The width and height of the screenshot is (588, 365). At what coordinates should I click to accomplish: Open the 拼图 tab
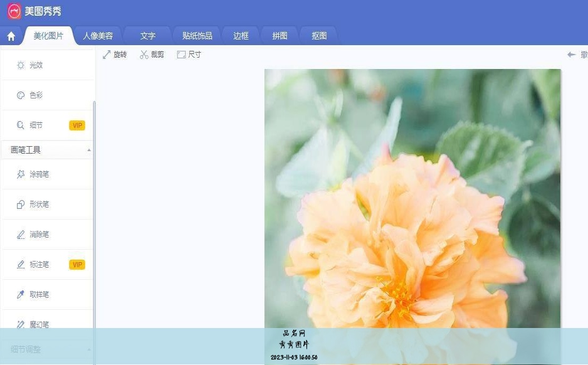pyautogui.click(x=280, y=36)
